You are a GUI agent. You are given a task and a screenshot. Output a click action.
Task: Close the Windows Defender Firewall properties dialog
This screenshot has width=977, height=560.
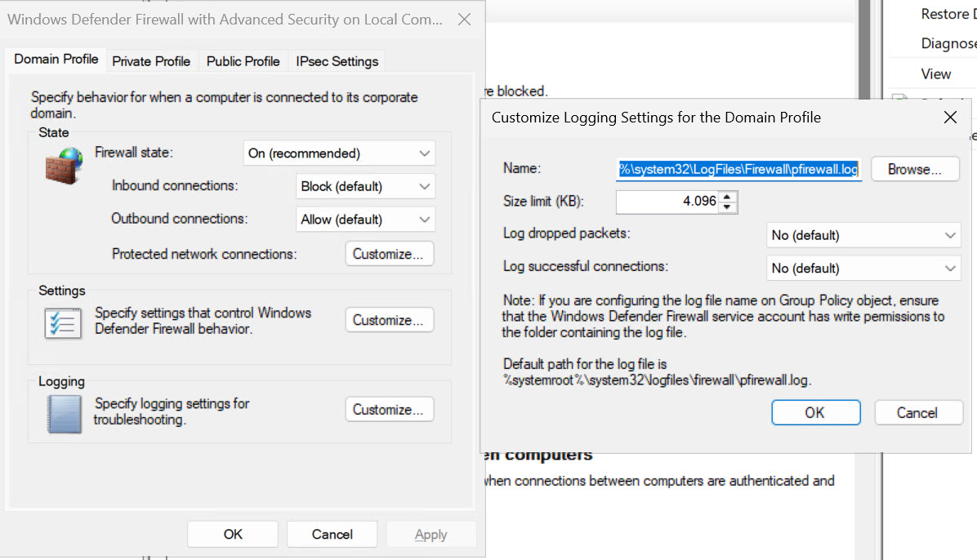464,20
